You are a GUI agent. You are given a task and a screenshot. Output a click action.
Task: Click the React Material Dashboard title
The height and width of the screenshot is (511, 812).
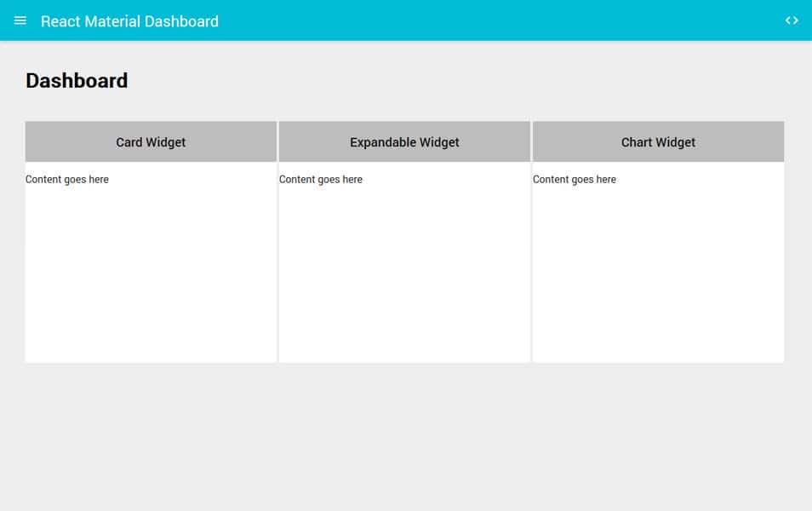pyautogui.click(x=129, y=20)
